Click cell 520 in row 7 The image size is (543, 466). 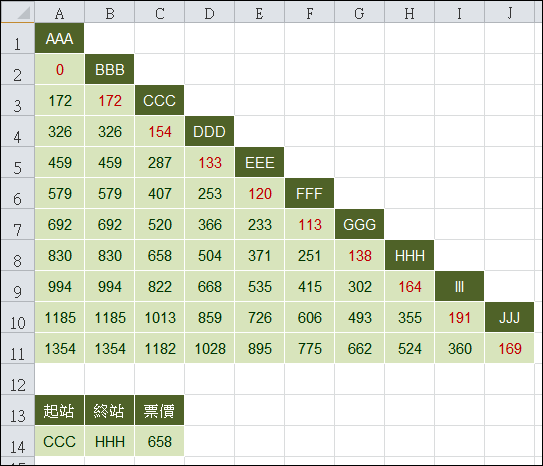coord(160,224)
